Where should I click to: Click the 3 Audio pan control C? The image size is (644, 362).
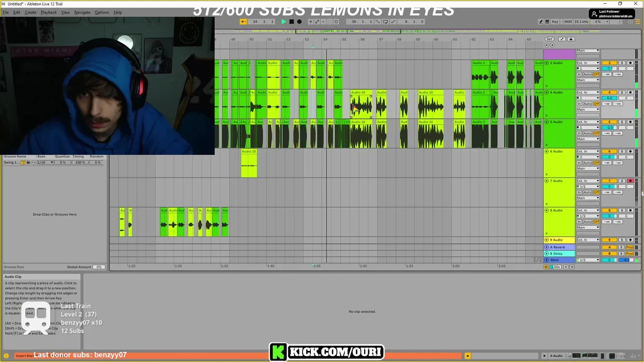click(x=626, y=69)
